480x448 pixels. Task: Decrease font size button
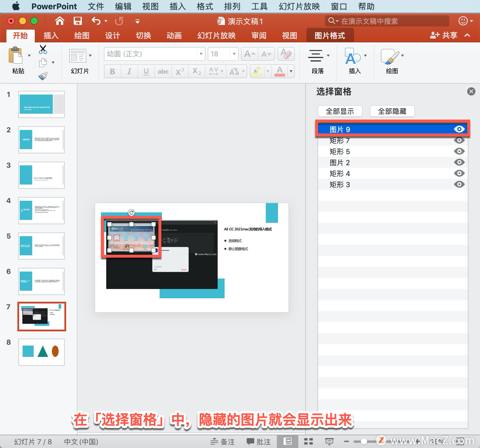click(x=266, y=54)
